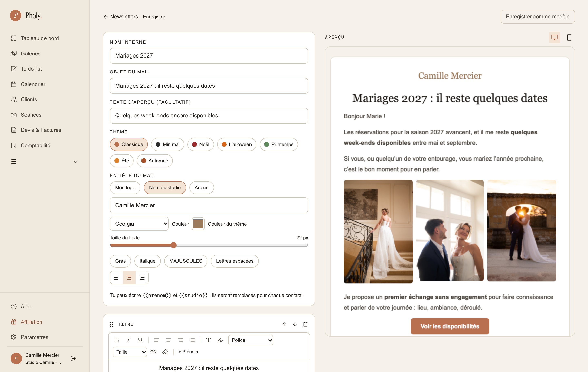588x372 pixels.
Task: Select the Été theme
Action: pyautogui.click(x=122, y=161)
